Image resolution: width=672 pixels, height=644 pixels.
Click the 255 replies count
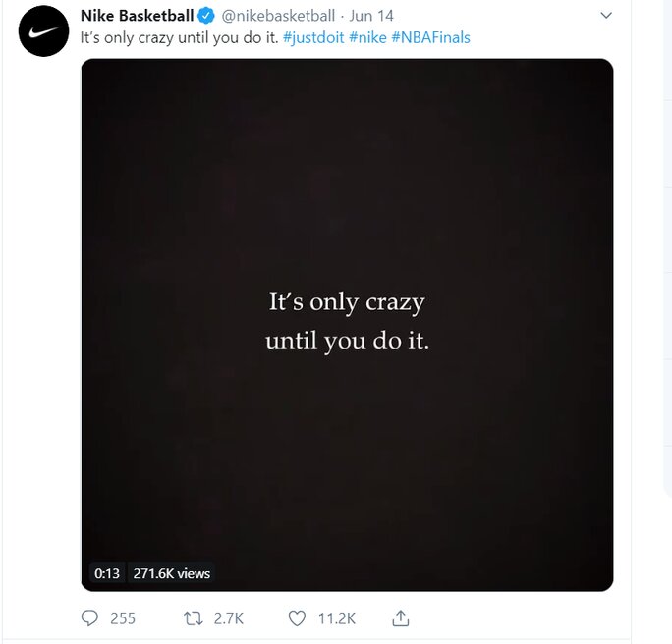point(123,618)
